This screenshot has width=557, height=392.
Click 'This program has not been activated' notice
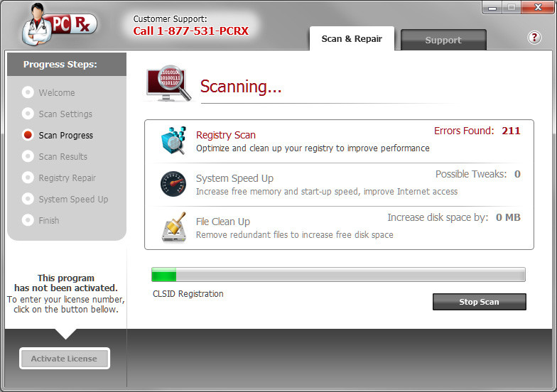(65, 283)
